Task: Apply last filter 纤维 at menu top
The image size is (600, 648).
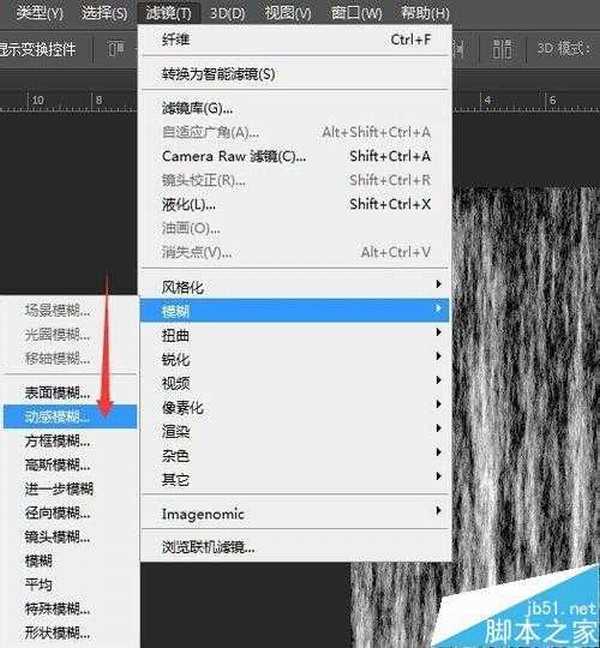Action: (176, 39)
